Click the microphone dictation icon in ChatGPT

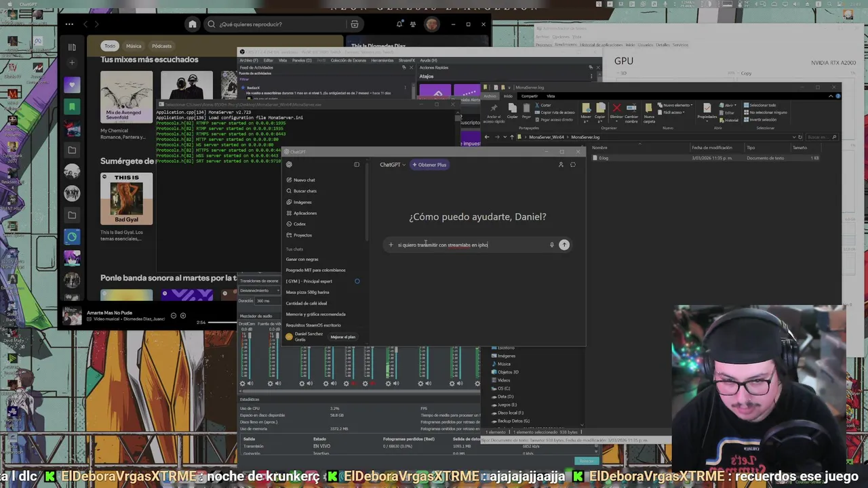551,245
